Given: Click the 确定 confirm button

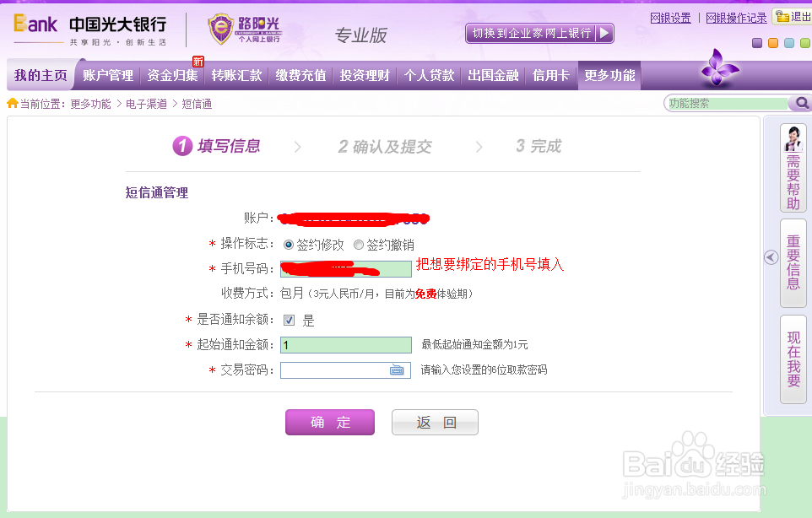Looking at the screenshot, I should tap(329, 422).
